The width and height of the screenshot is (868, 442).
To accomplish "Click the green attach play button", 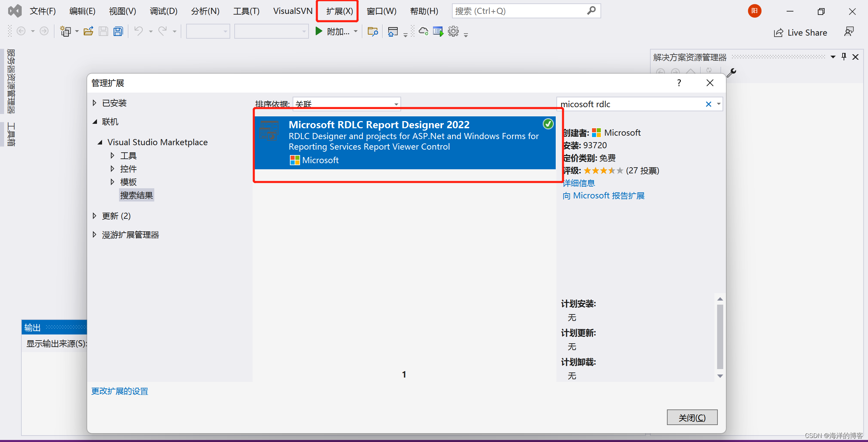I will point(319,32).
